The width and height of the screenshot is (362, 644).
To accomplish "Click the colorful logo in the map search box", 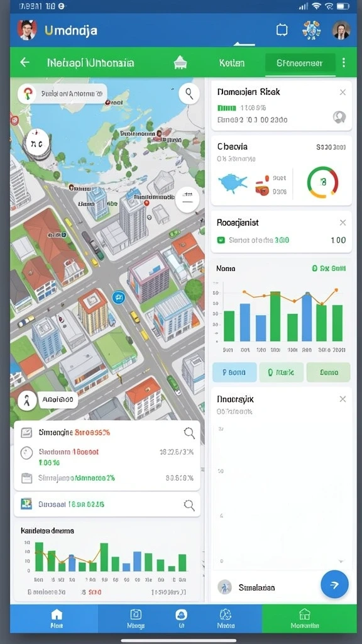I will click(x=28, y=94).
